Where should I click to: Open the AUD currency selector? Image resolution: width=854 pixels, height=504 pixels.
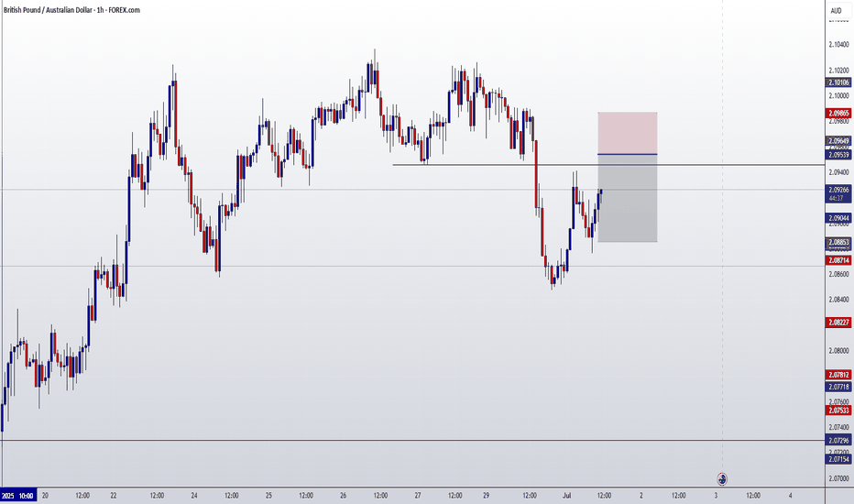[x=836, y=10]
